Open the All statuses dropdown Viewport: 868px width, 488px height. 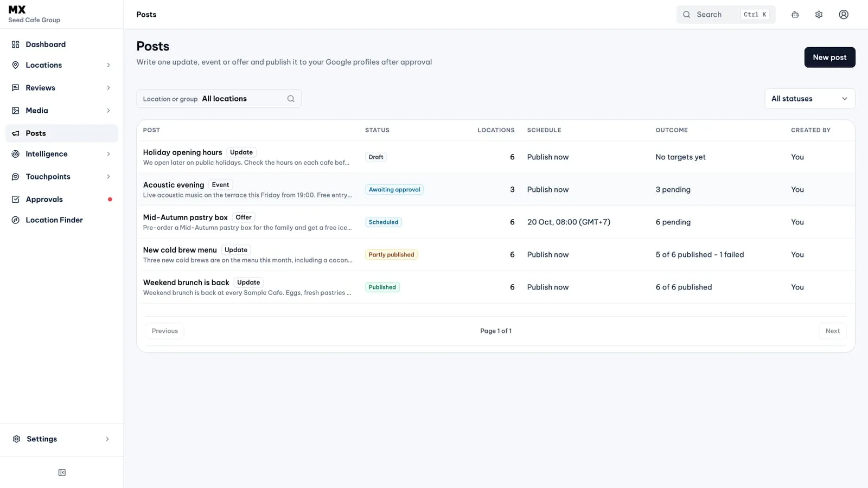(810, 99)
